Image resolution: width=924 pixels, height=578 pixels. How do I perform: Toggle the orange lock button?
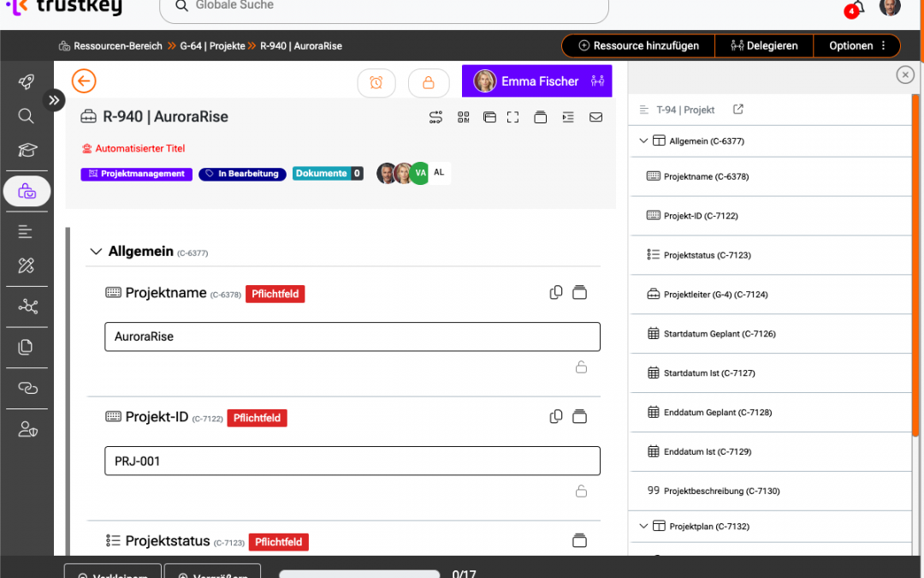click(428, 82)
